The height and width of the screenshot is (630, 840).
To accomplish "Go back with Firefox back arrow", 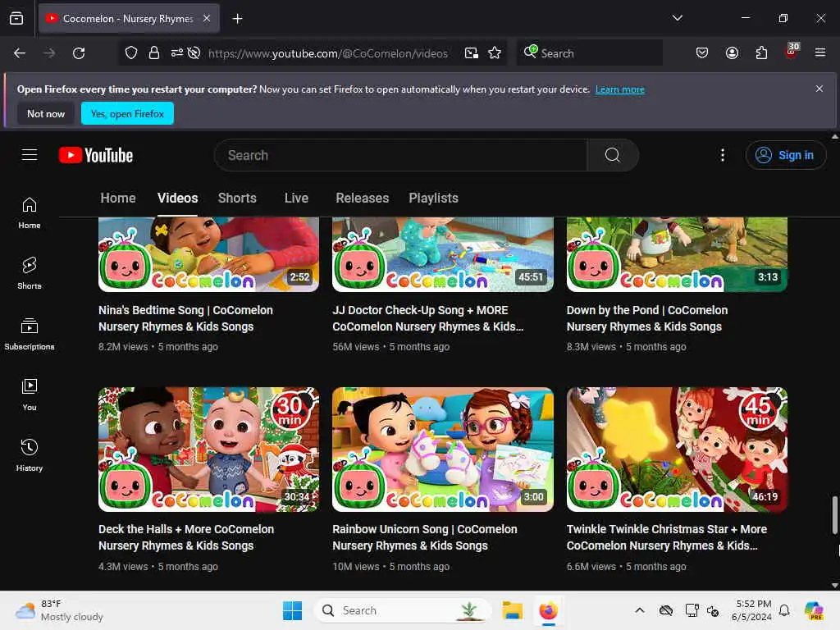I will [20, 53].
